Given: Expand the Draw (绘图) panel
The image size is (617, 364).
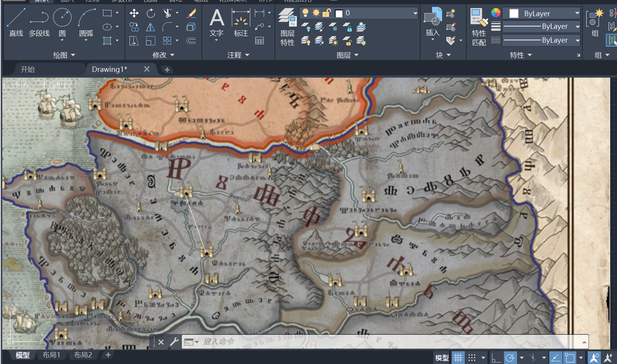Looking at the screenshot, I should pyautogui.click(x=64, y=55).
